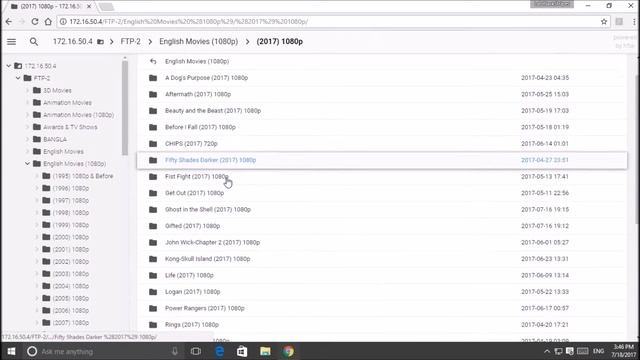
Task: Click folder icon beside BANGLA in sidebar
Action: point(37,139)
